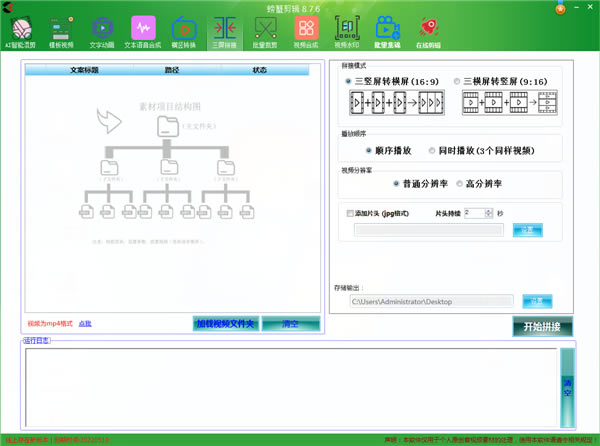Open the AI智能混剪 tool
The height and width of the screenshot is (446, 600).
pos(22,32)
